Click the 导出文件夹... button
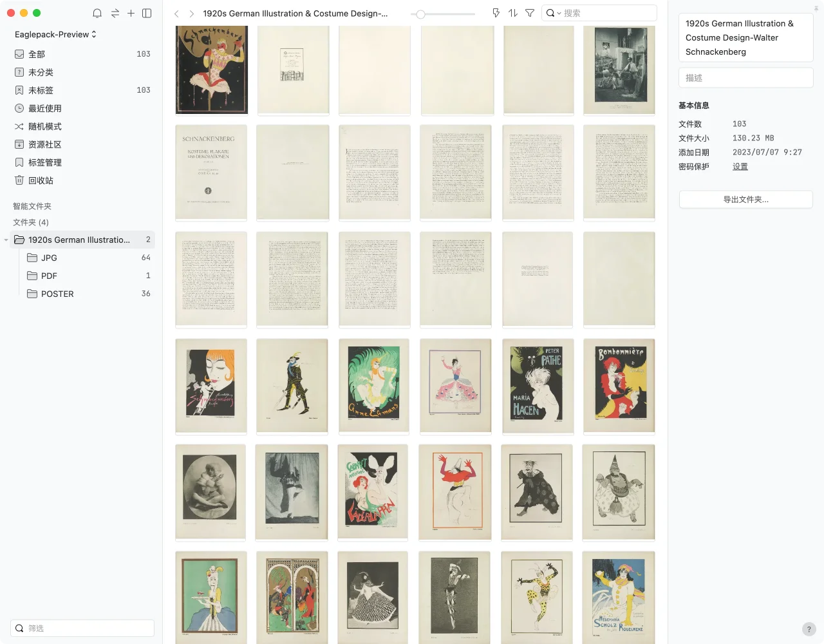Screen dimensions: 824x644 [x=746, y=200]
